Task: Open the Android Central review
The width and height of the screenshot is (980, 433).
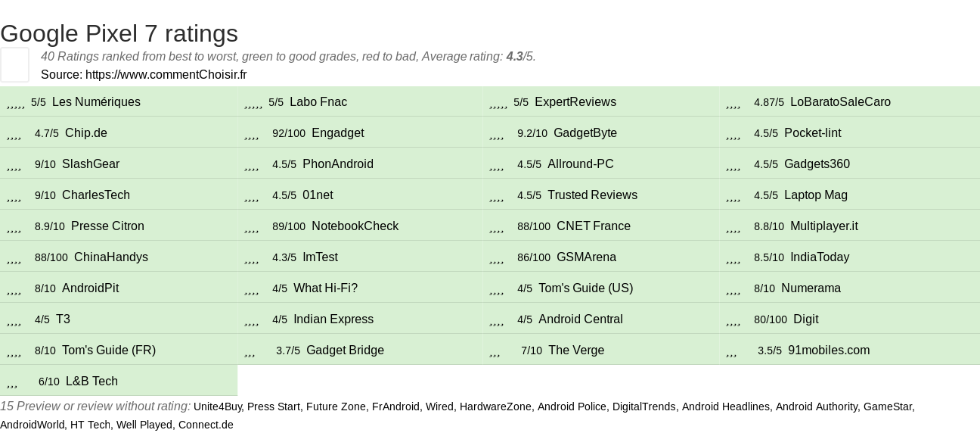Action: (x=580, y=319)
